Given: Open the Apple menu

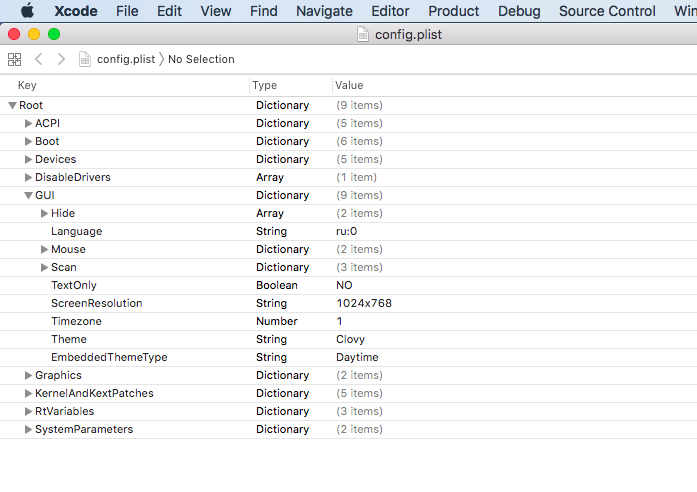Looking at the screenshot, I should point(27,11).
